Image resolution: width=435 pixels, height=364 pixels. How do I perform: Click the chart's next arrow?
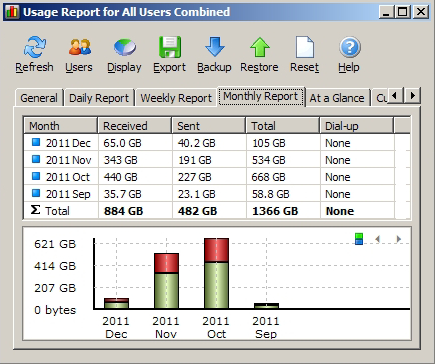(398, 239)
